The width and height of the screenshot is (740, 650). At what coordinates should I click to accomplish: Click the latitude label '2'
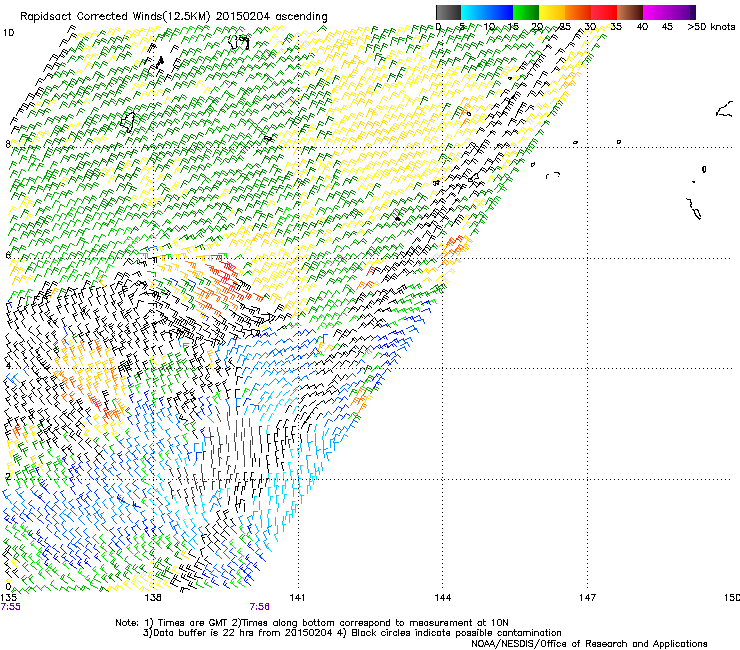pyautogui.click(x=8, y=476)
